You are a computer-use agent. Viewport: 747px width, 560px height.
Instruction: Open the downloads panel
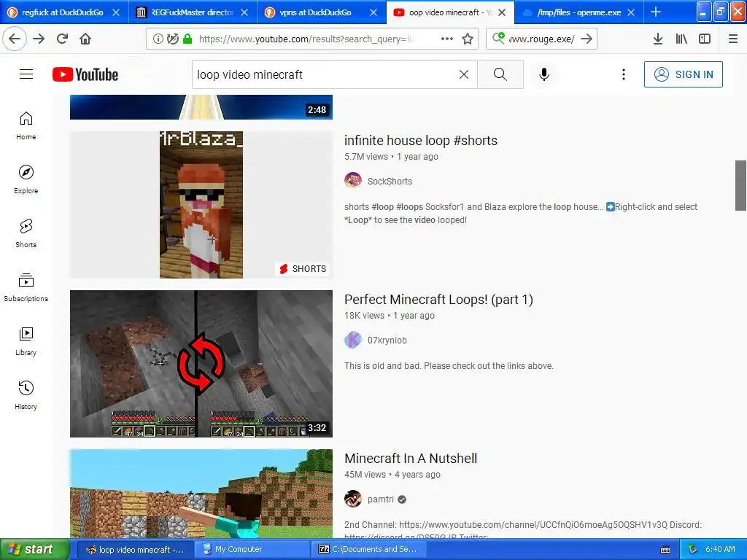point(658,39)
